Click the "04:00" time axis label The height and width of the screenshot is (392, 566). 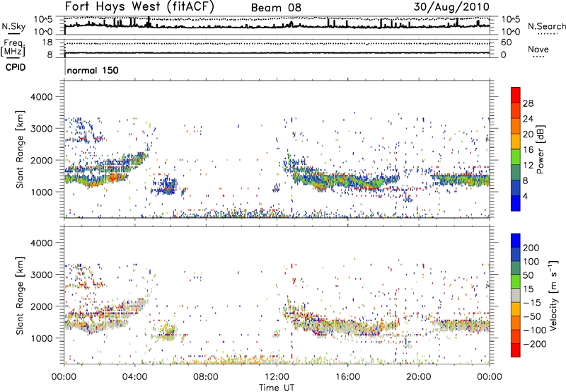point(135,377)
